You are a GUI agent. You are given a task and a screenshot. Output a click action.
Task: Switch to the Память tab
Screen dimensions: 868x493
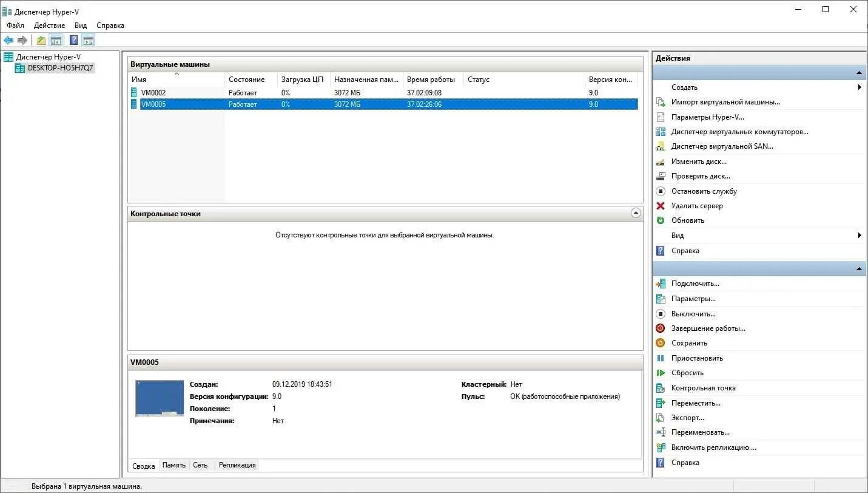(174, 465)
